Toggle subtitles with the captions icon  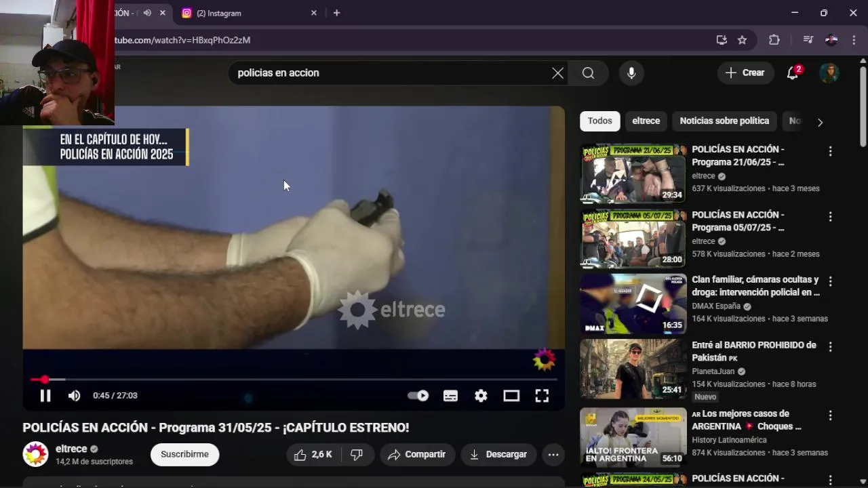tap(450, 396)
